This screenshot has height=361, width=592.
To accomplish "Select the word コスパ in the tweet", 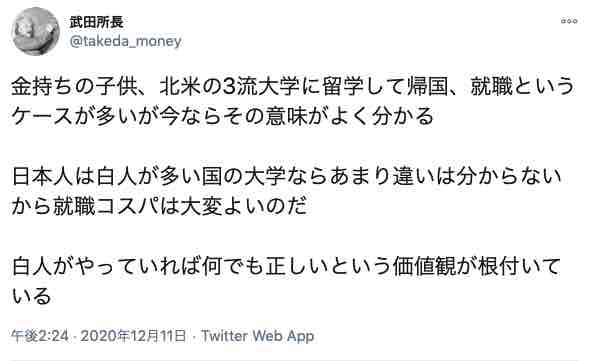I will 128,207.
